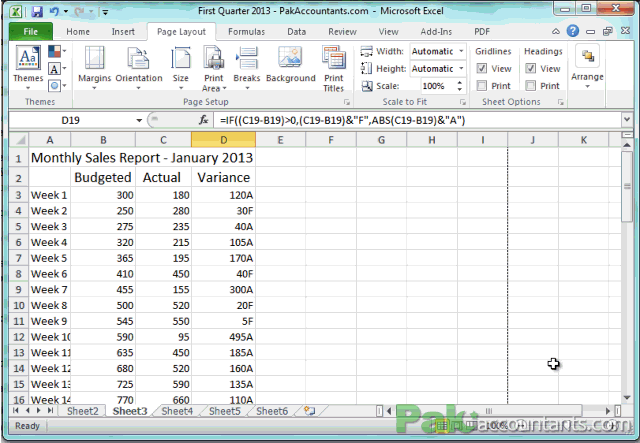This screenshot has width=640, height=443.
Task: Switch to the Insert tab
Action: tap(123, 31)
